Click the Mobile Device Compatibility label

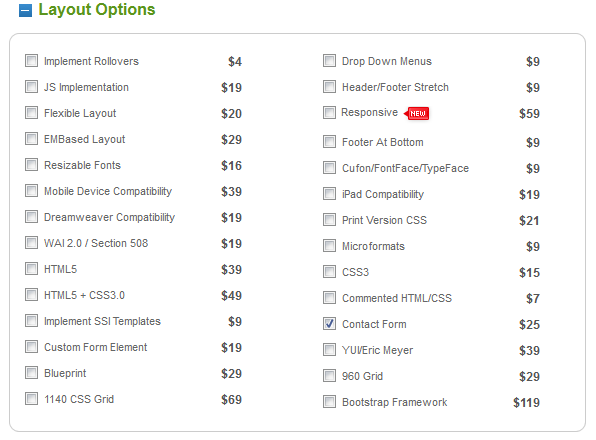click(108, 191)
